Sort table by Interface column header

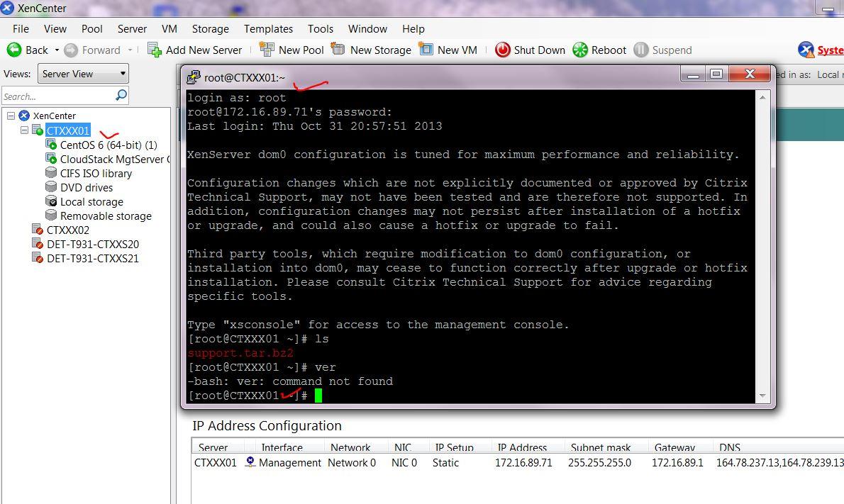pos(284,447)
